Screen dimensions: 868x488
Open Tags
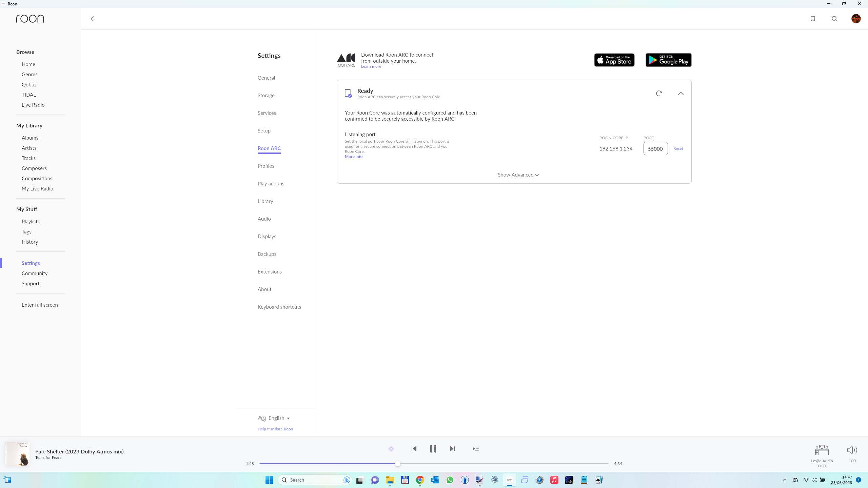pyautogui.click(x=26, y=232)
